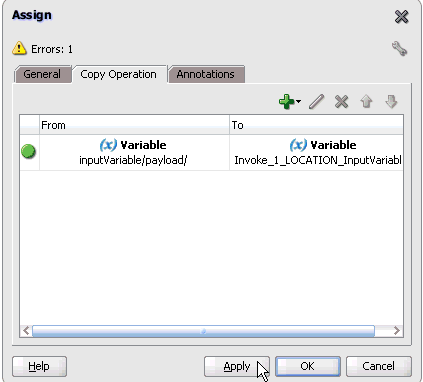Select inputVariable/payload/ text in From cell
Viewport: 423px width, 382px height.
click(133, 160)
